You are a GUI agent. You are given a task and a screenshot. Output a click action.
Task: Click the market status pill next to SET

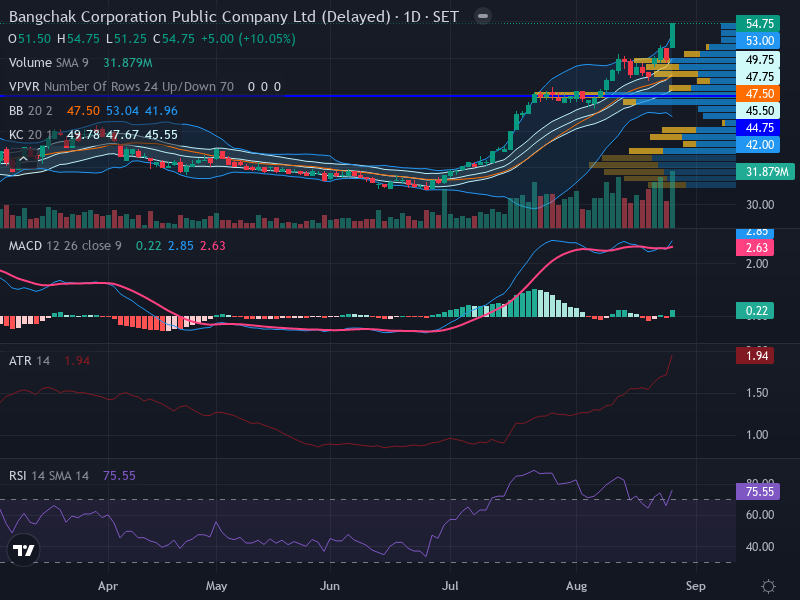tap(483, 16)
